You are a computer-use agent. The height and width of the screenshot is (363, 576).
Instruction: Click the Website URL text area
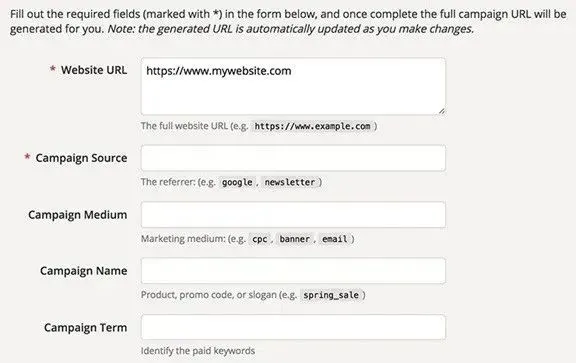coord(293,86)
